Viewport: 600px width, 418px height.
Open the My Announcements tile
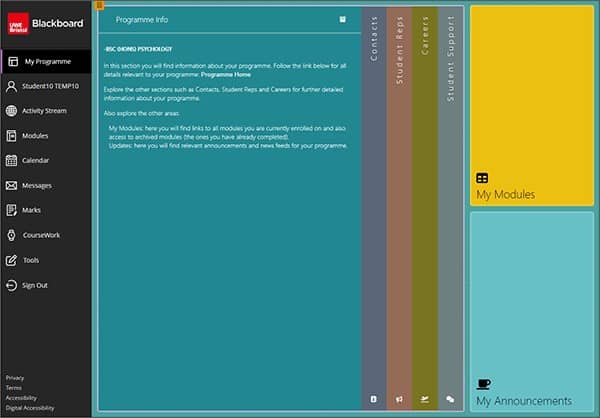[532, 312]
